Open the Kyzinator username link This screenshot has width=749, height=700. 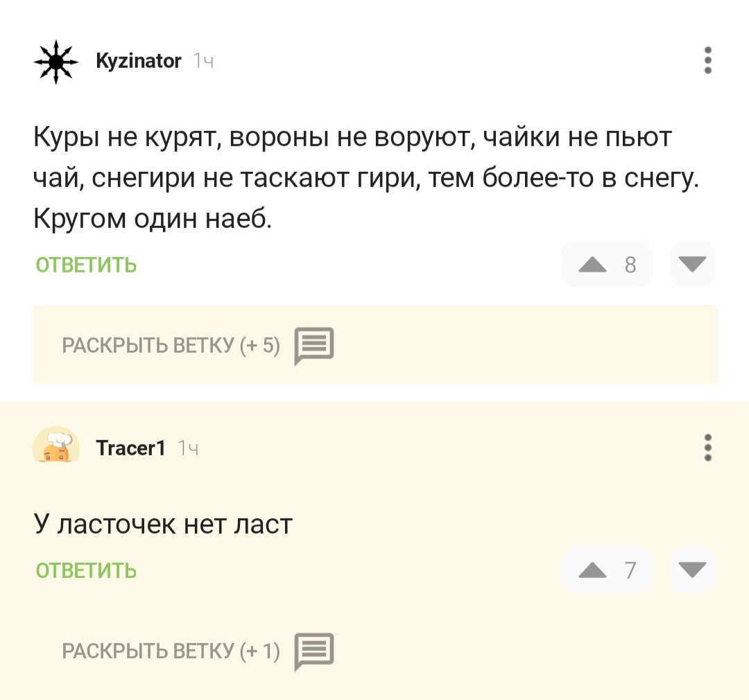point(138,62)
